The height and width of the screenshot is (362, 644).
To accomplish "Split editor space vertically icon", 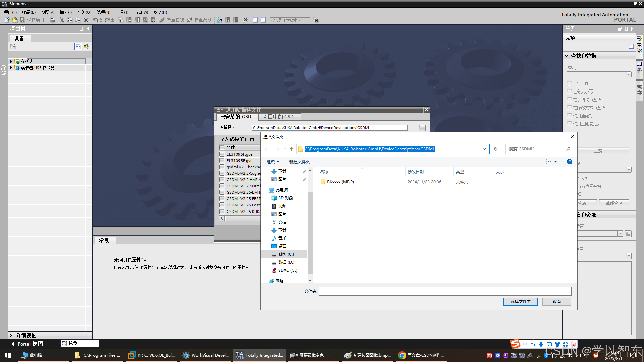I will pos(263,20).
